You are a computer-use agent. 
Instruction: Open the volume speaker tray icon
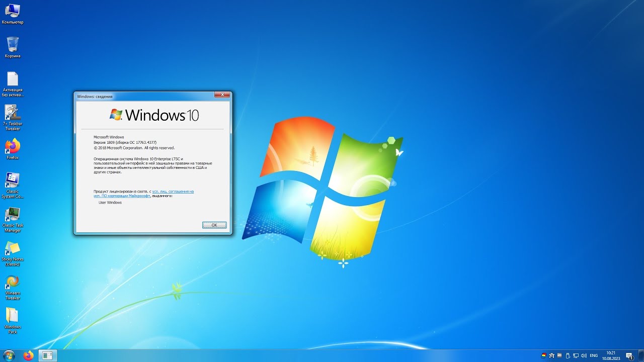click(x=584, y=355)
